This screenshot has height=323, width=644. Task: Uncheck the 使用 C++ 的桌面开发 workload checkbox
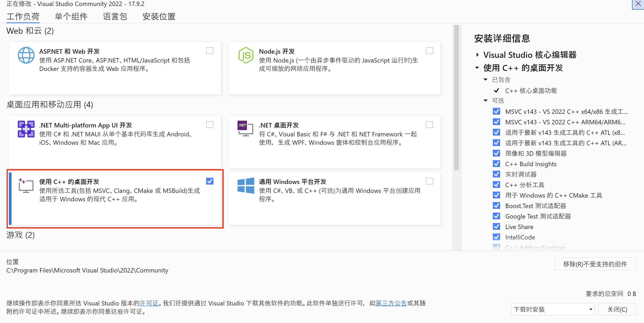(x=210, y=181)
